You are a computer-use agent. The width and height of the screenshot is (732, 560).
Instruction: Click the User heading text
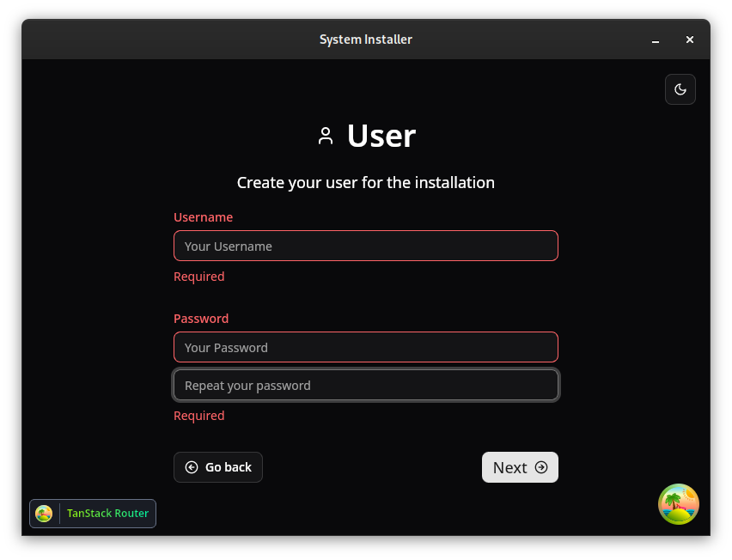381,137
